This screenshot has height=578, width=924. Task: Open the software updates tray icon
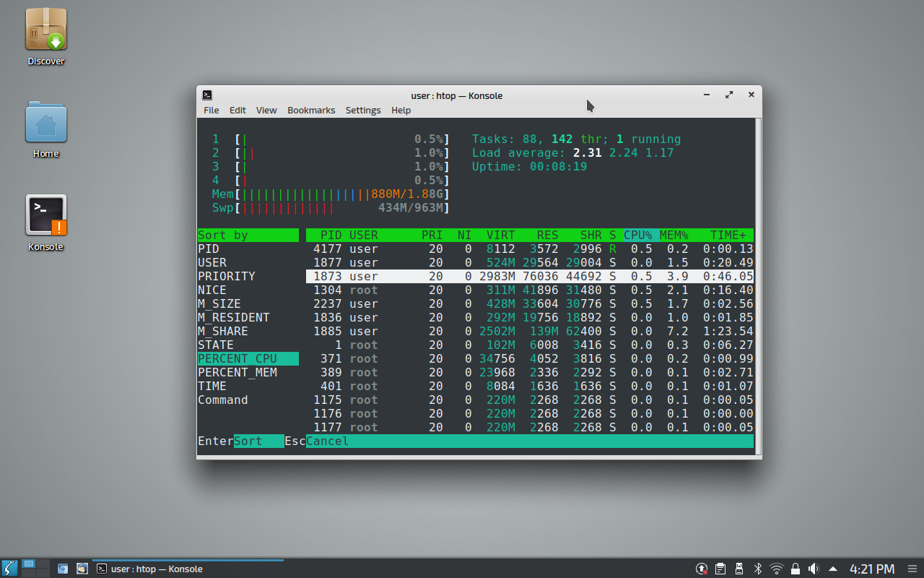701,569
